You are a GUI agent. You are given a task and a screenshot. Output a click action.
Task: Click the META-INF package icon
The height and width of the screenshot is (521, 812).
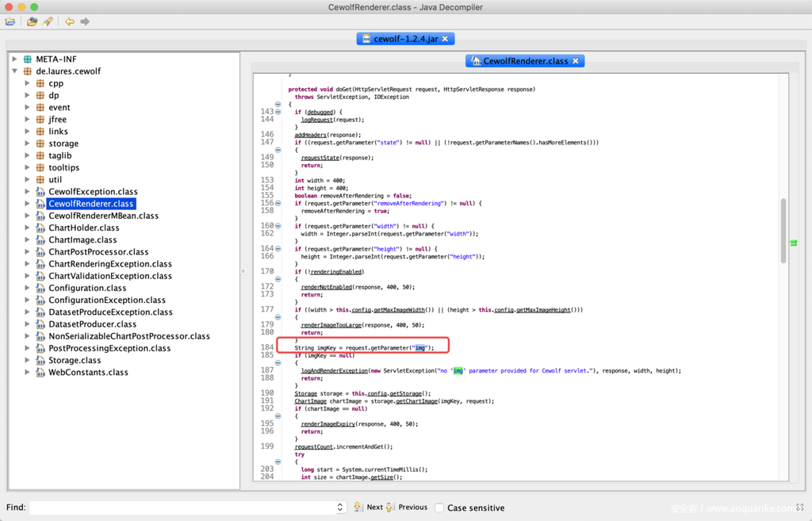coord(28,59)
